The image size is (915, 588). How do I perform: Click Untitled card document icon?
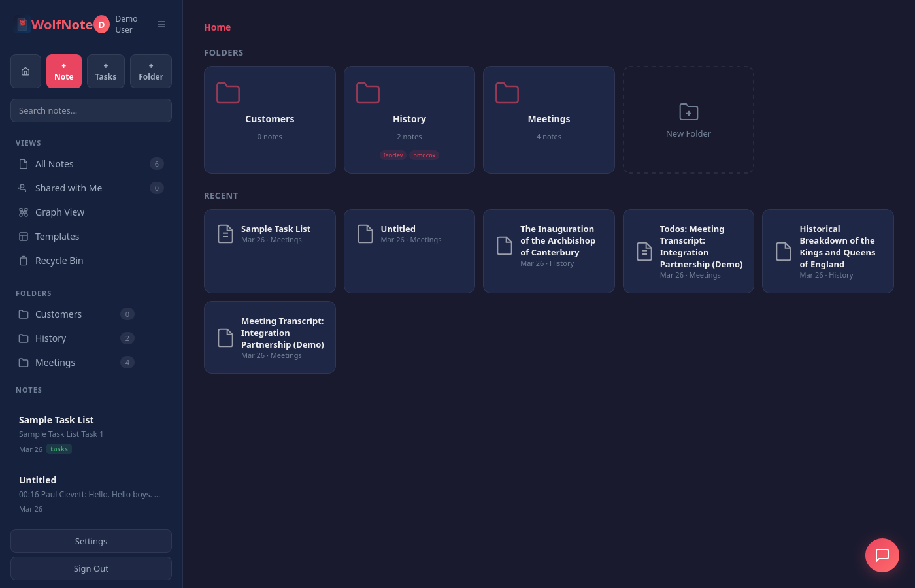tap(365, 234)
